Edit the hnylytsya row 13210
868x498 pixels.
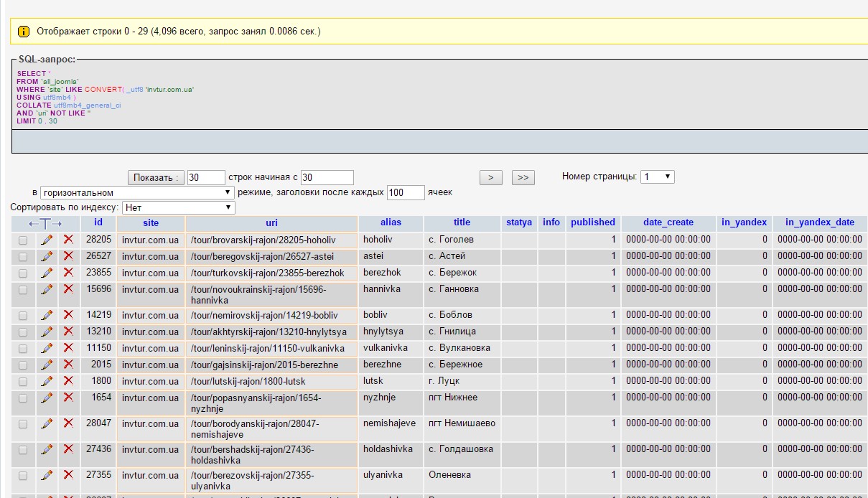[47, 332]
